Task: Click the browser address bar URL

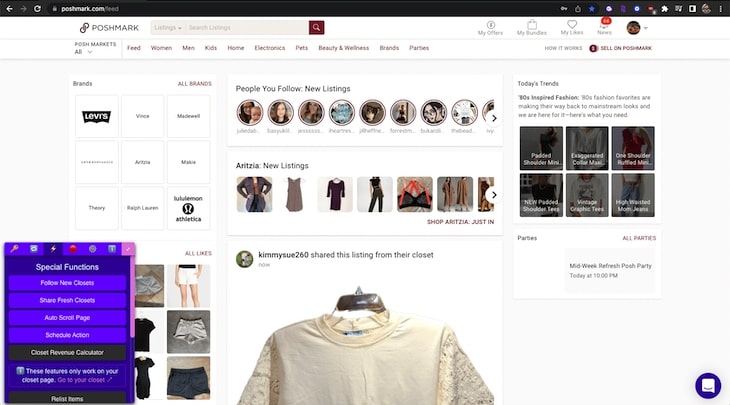Action: pos(90,9)
